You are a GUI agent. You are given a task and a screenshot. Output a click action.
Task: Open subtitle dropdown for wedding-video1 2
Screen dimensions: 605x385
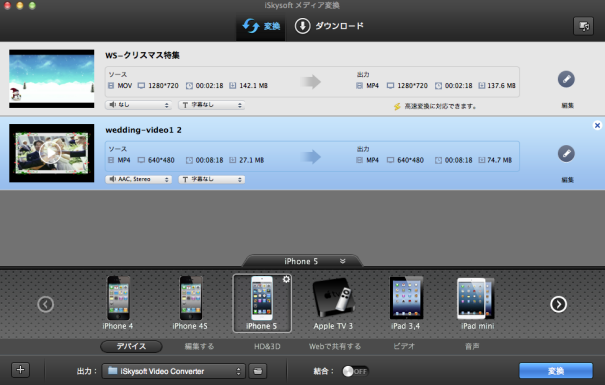[x=211, y=179]
